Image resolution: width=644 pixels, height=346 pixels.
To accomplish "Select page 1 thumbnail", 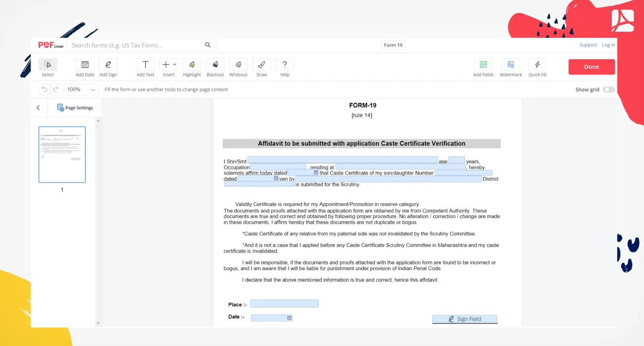I will [x=62, y=154].
